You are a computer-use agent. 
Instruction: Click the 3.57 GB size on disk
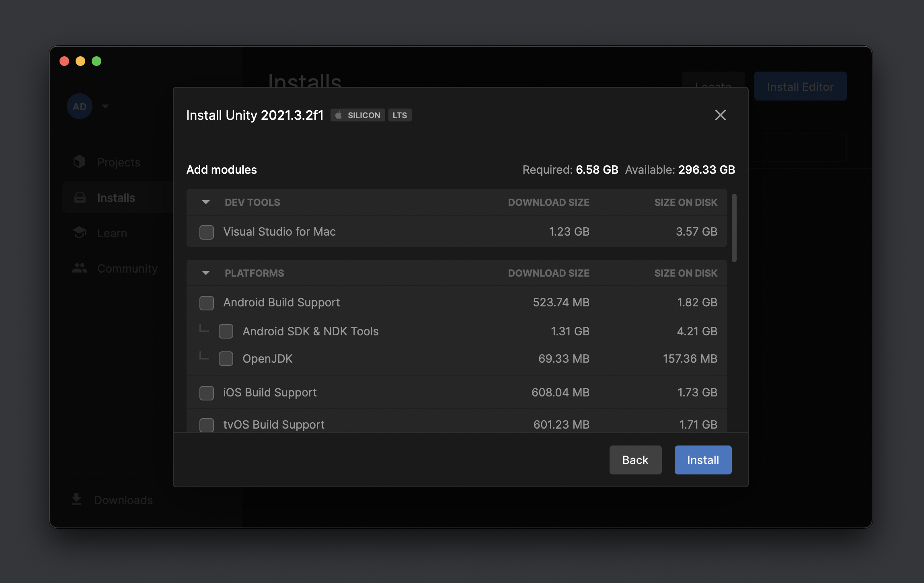tap(696, 232)
